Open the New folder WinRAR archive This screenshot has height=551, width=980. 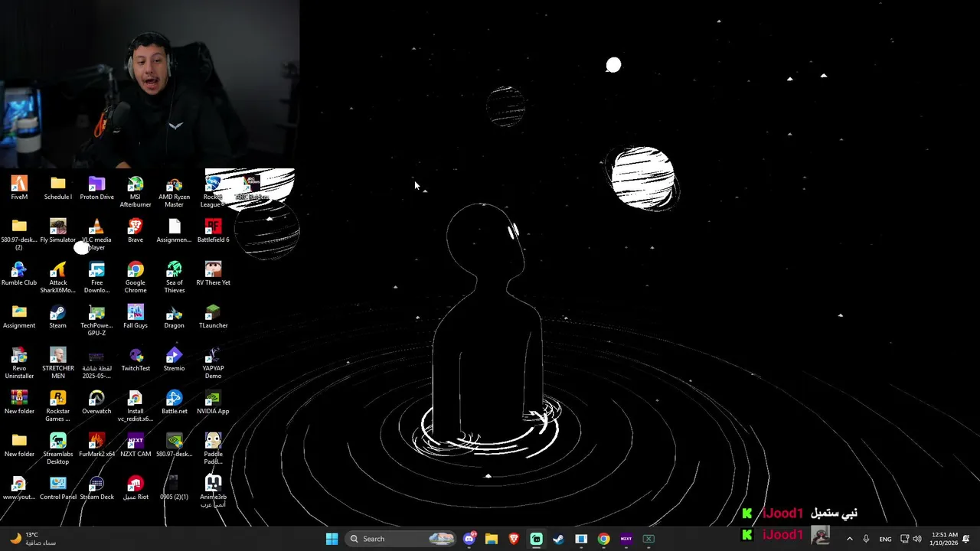point(19,402)
